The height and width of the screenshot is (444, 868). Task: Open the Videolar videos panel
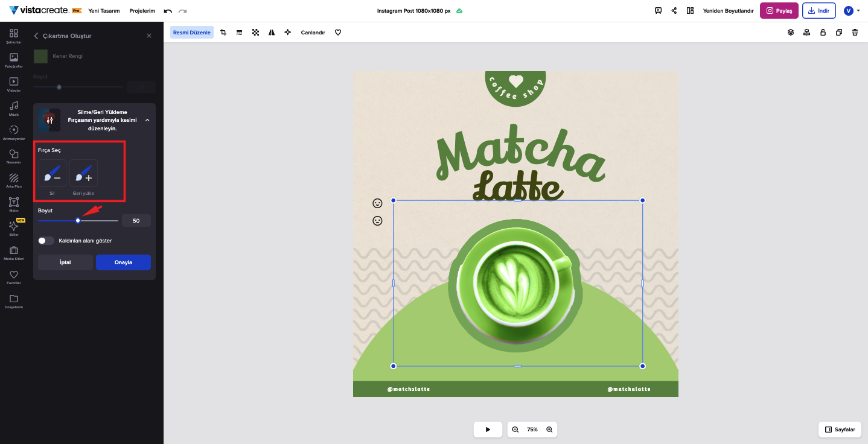[14, 84]
